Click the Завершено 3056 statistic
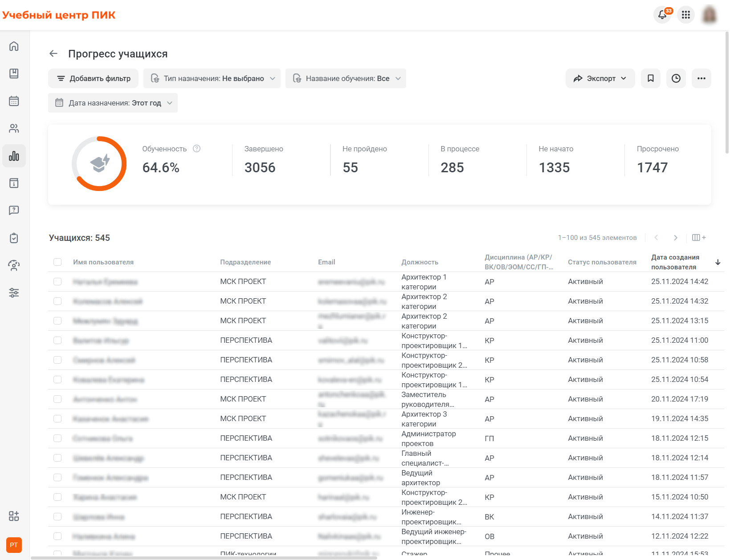The image size is (730, 560). 264,160
